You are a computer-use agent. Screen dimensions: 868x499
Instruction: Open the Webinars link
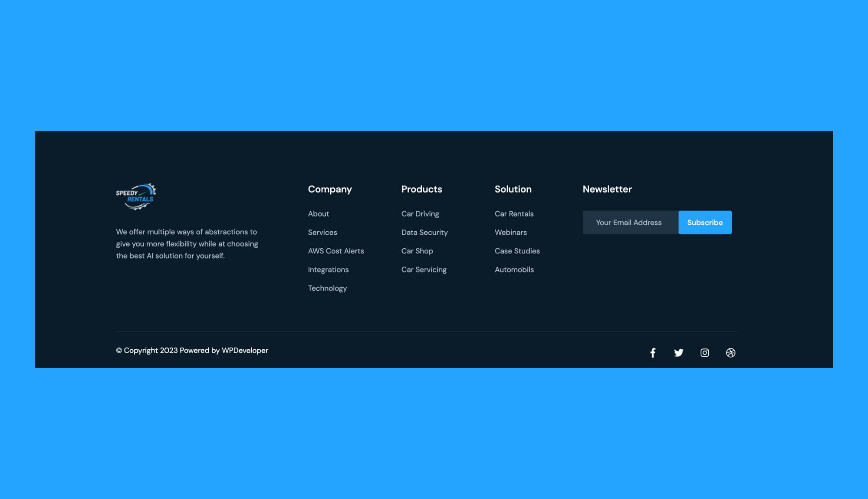511,232
